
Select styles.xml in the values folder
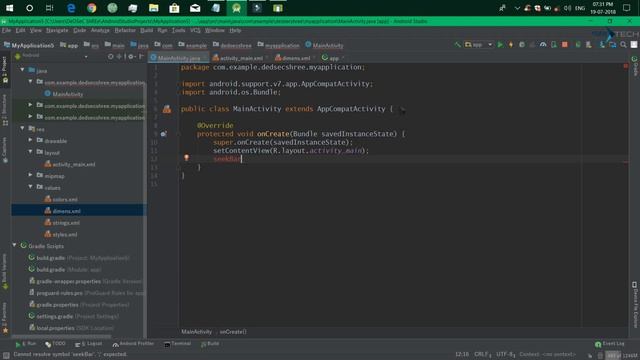(65, 235)
